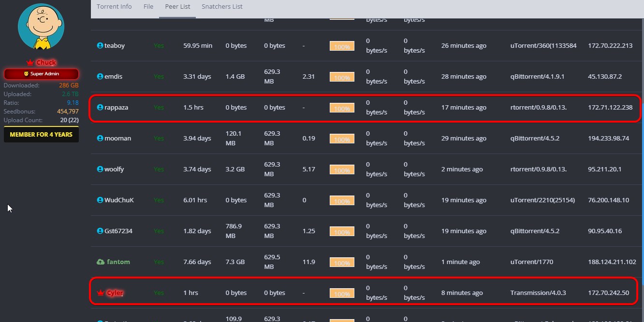Select IP address 194.233.98.74
Viewport: 644px width, 322px height.
pyautogui.click(x=608, y=138)
